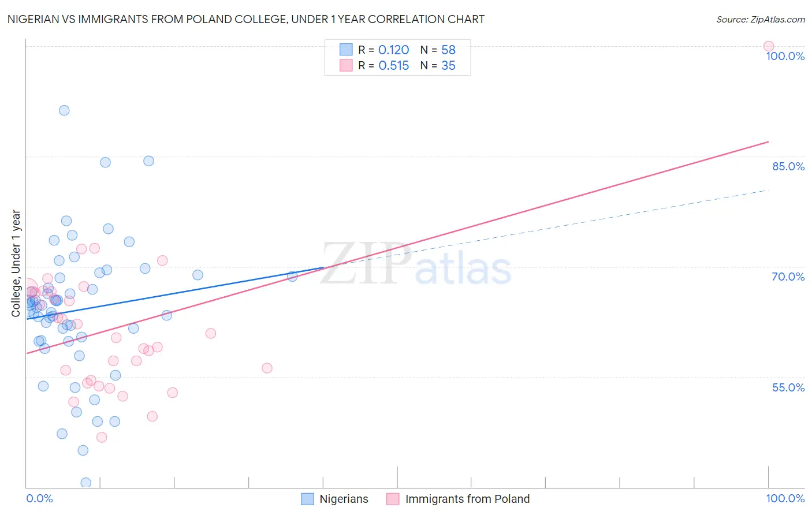Click the N = 58 value in legend
The width and height of the screenshot is (812, 515).
tap(438, 50)
